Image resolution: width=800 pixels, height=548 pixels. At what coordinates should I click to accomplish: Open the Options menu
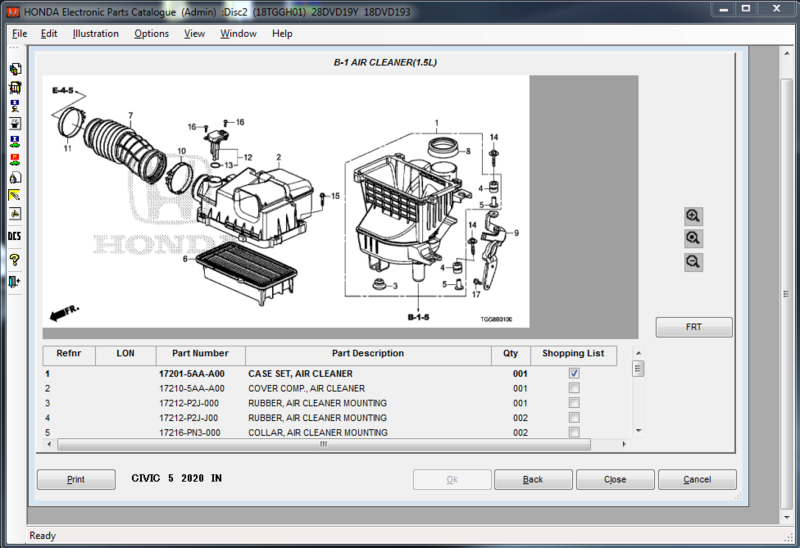[x=151, y=33]
